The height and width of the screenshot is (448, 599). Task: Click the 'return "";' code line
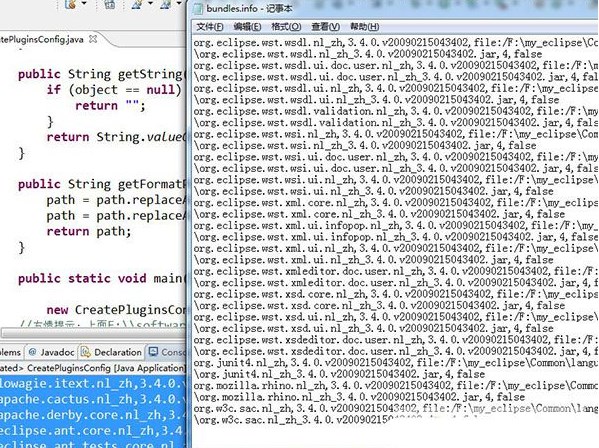110,105
